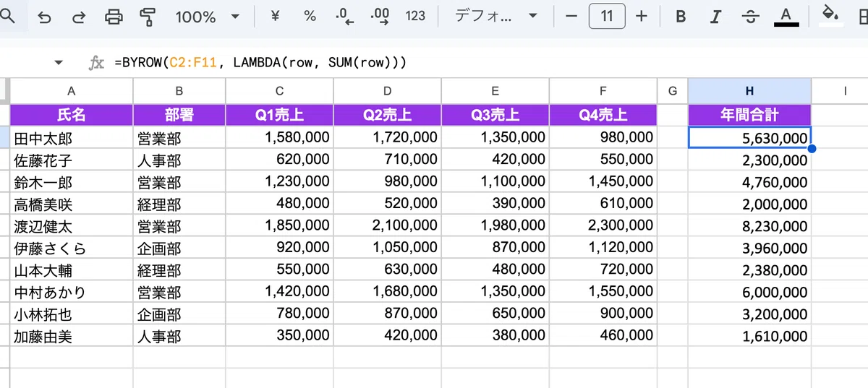Redo the last action

click(80, 17)
